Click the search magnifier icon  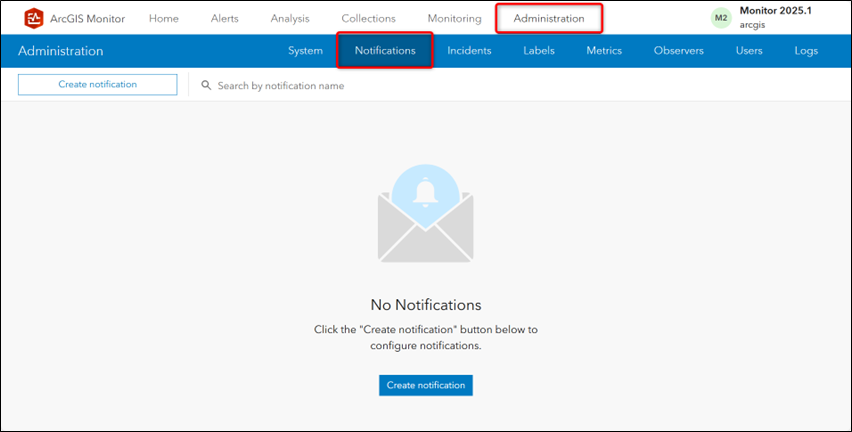pos(206,85)
